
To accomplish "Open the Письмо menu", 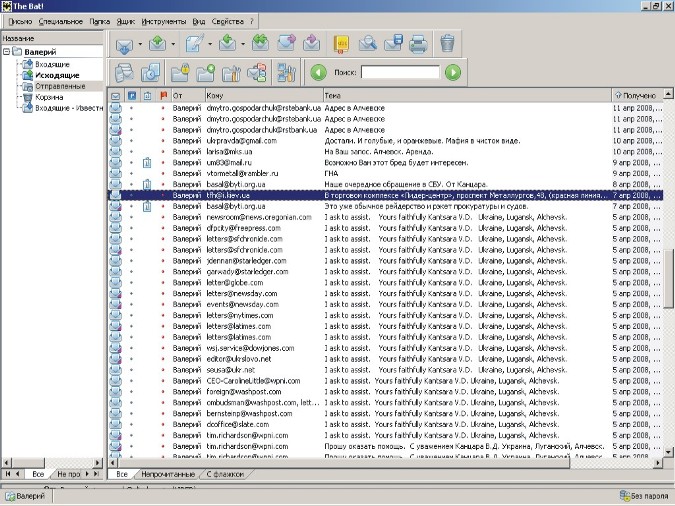I will click(x=20, y=22).
